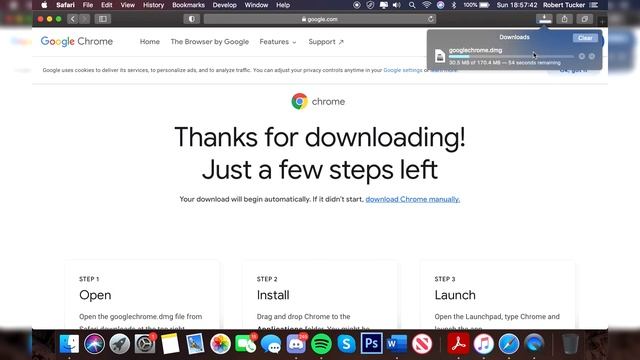
Task: Open FaceTime from the Dock
Action: pos(245,344)
